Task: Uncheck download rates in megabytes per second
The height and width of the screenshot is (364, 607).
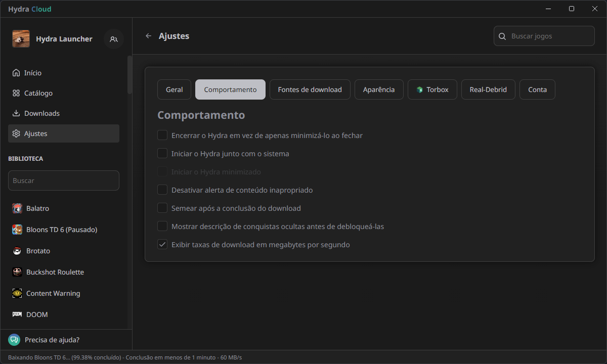Action: [162, 245]
